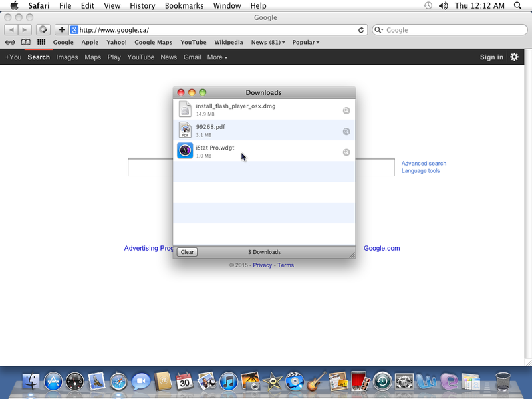Open the Language tools link

420,171
